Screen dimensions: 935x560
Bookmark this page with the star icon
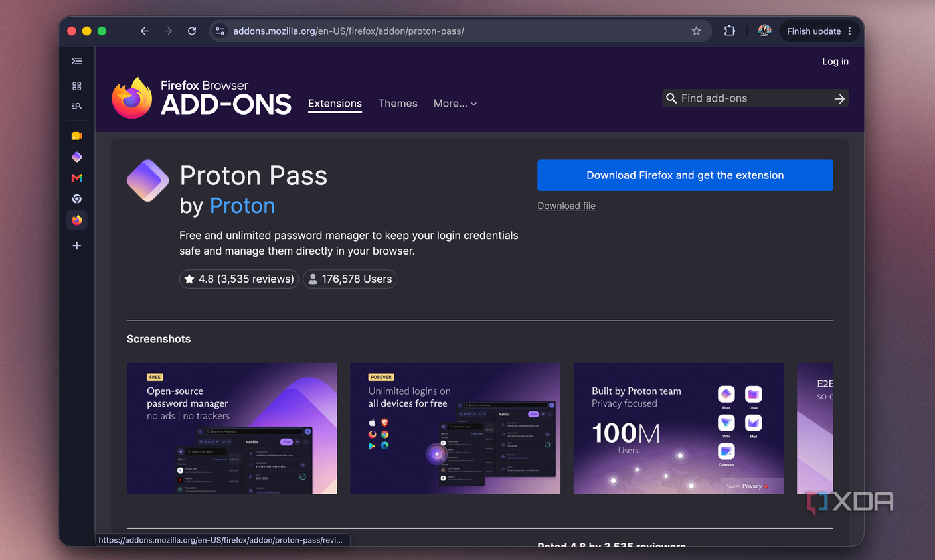coord(696,31)
